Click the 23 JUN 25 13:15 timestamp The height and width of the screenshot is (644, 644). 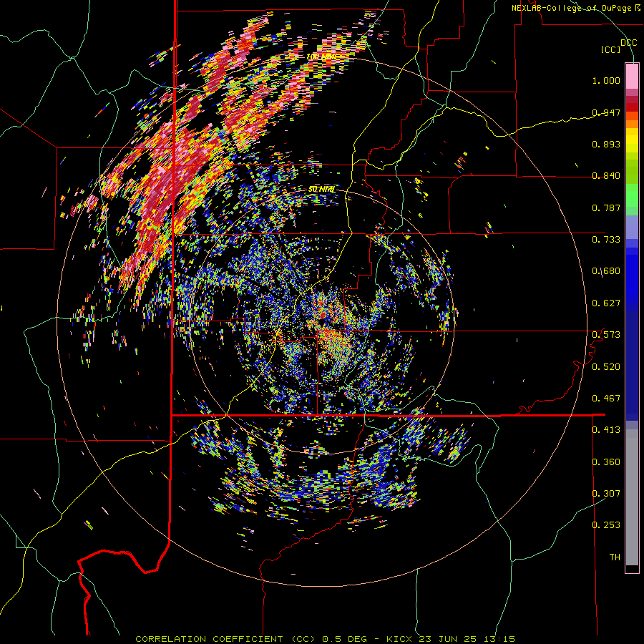(467, 639)
